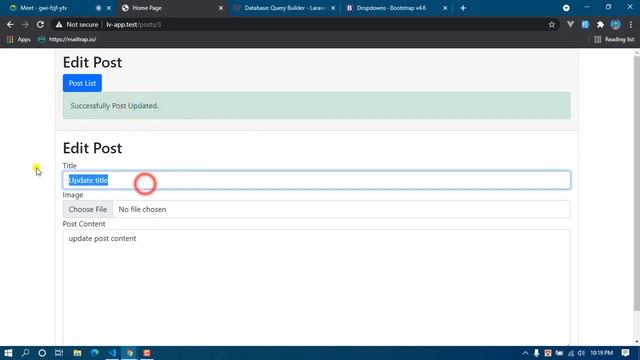
Task: Switch to Database: Query Builder tab
Action: [284, 8]
